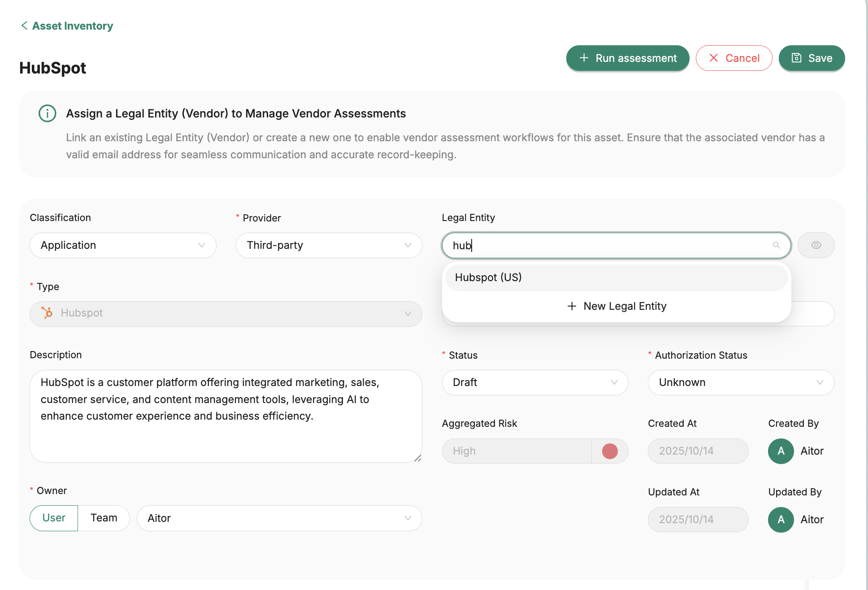Click the Run assessment button
Viewport: 868px width, 590px height.
(627, 58)
